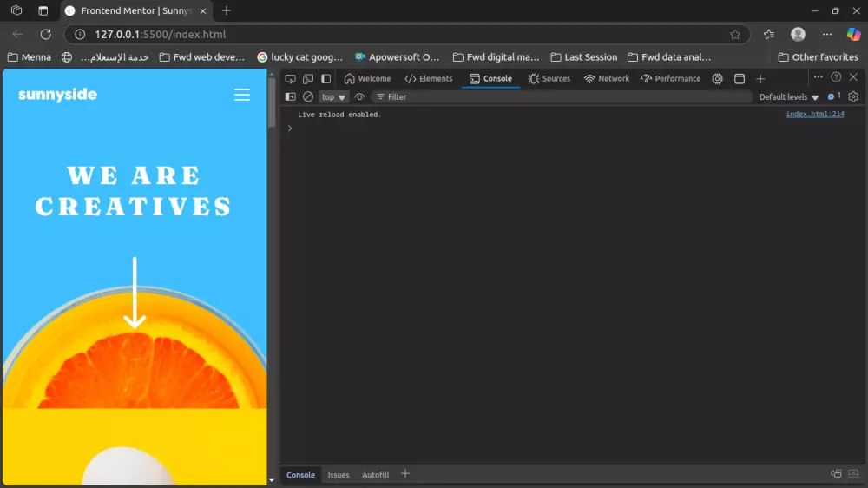Open Console settings gear
Viewport: 868px width, 488px height.
[853, 97]
